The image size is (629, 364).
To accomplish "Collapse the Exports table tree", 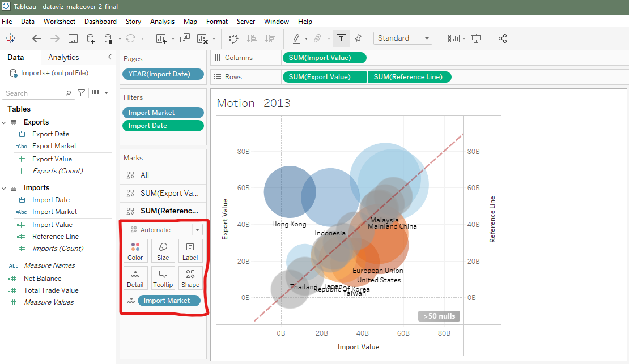I will [x=5, y=122].
